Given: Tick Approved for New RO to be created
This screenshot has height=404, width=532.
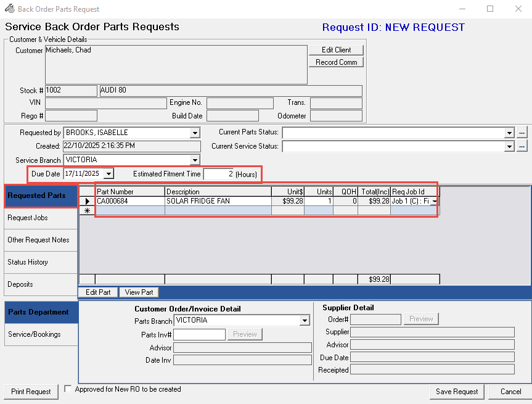Looking at the screenshot, I should coord(68,389).
